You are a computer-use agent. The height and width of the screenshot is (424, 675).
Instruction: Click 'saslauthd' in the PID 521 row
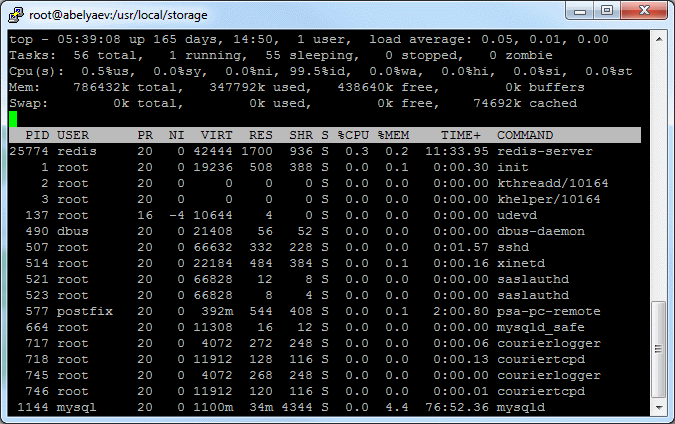coord(533,279)
